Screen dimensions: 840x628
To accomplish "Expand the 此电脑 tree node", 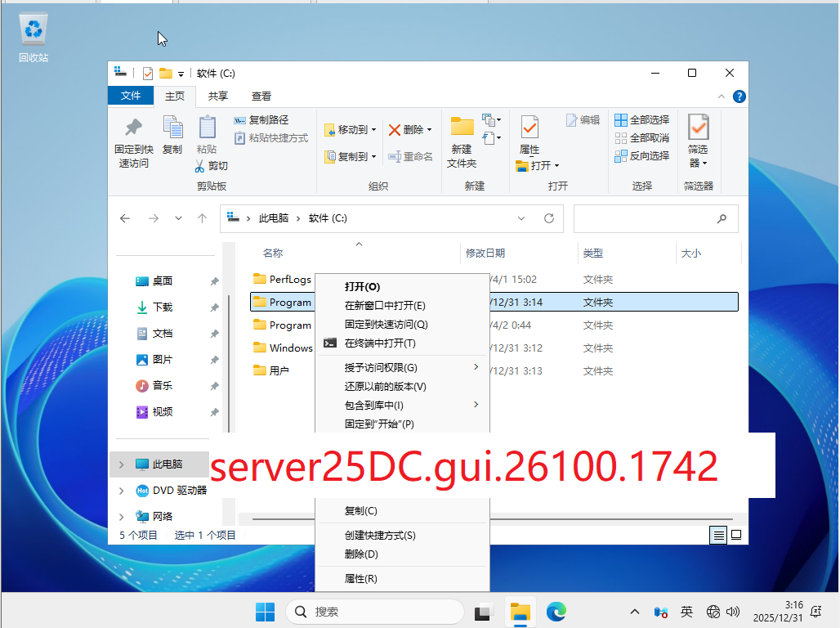I will (122, 464).
